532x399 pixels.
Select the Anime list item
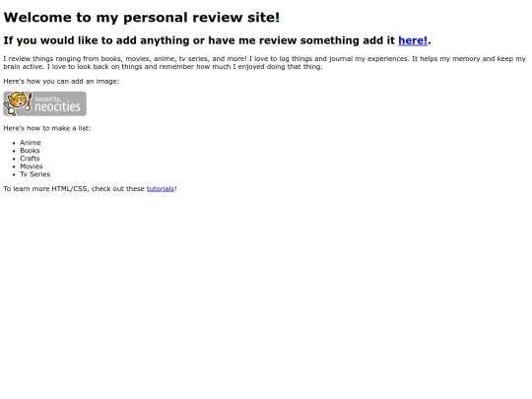pyautogui.click(x=31, y=143)
